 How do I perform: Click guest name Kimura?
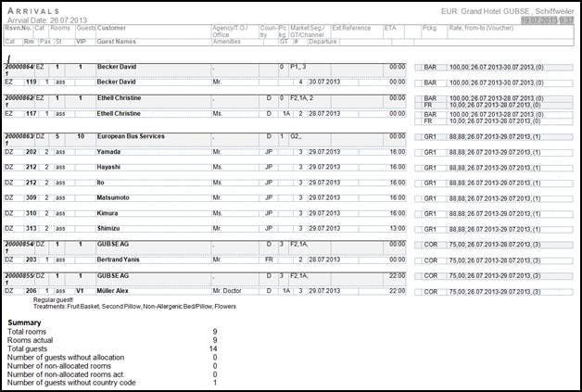pos(108,213)
